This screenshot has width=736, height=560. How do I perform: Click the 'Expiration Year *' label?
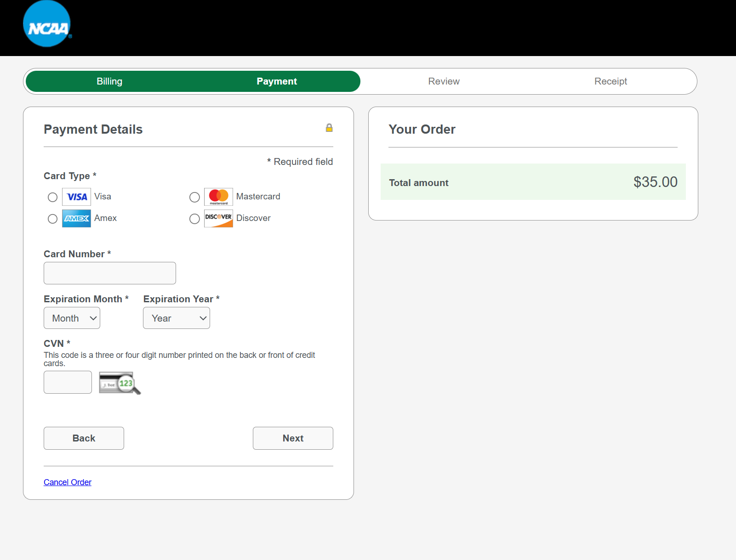click(181, 299)
